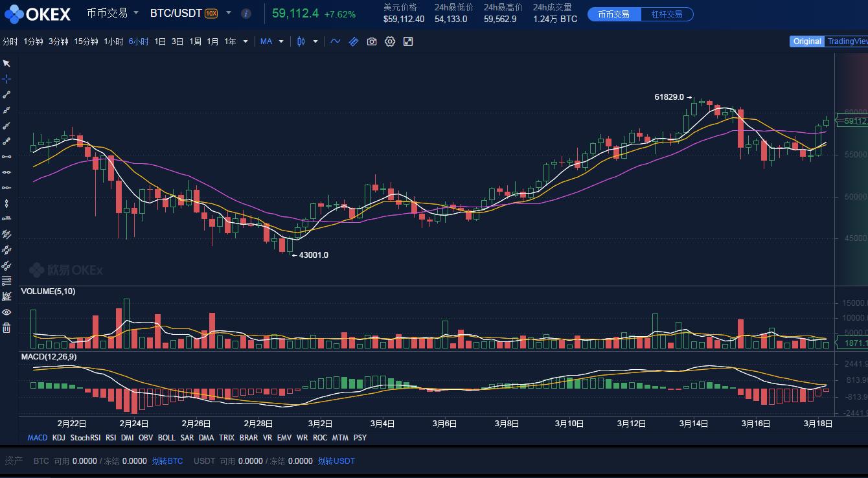Open 划转USDT transfer link
Viewport: 868px width, 478px height.
point(336,461)
